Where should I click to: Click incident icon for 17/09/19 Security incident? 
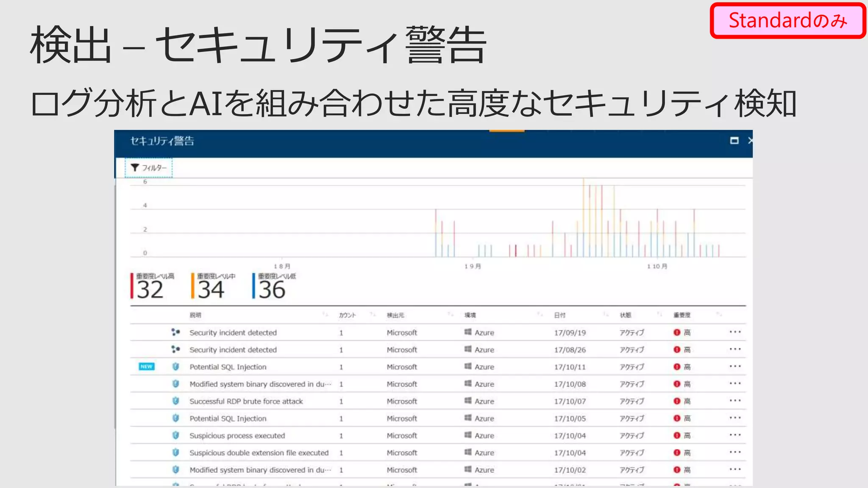(x=175, y=332)
